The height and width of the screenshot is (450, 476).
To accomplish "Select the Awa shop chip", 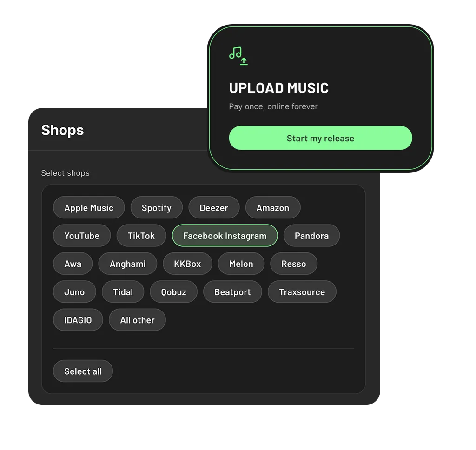I will [x=73, y=264].
